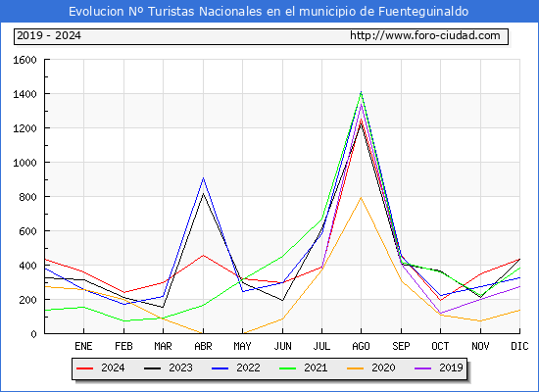
Task: Click the JUL month axis label
Action: point(321,346)
